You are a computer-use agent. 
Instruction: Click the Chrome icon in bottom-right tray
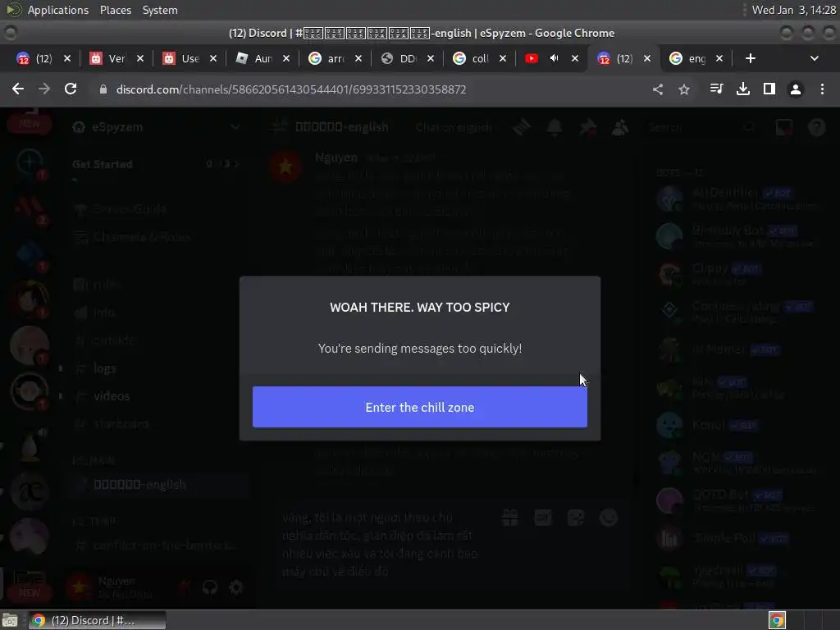click(x=778, y=620)
